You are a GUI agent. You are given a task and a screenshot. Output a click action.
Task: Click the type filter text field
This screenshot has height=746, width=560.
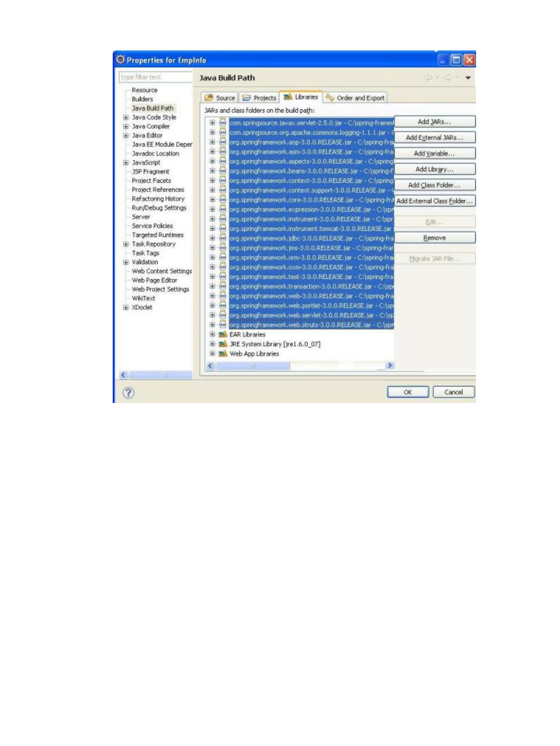click(x=156, y=77)
